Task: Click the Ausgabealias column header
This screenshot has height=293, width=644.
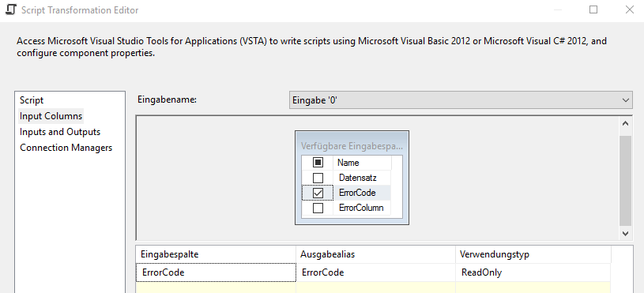Action: [x=375, y=254]
